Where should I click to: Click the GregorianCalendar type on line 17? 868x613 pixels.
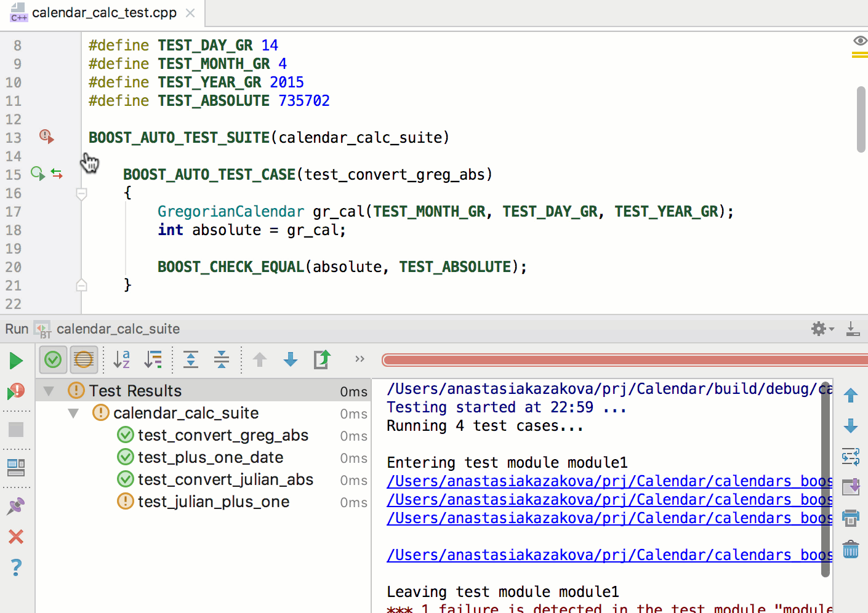click(x=231, y=212)
